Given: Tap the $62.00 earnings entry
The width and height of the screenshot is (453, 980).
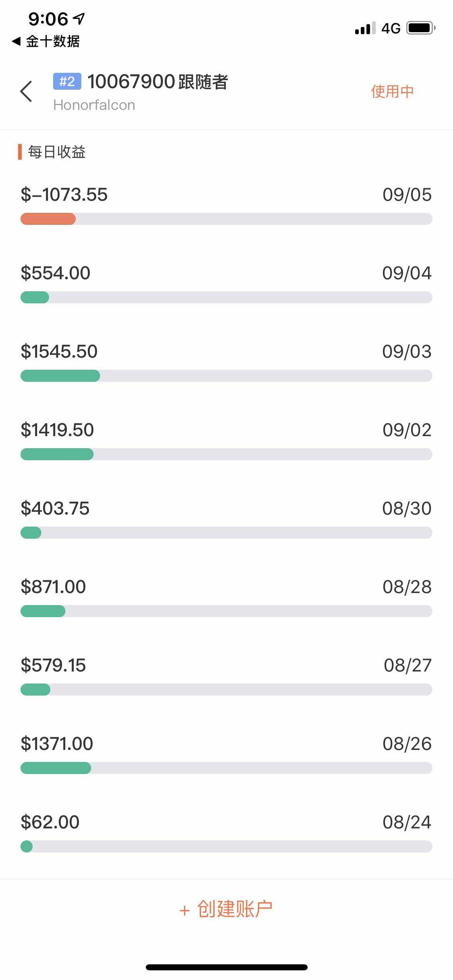Looking at the screenshot, I should click(x=50, y=822).
